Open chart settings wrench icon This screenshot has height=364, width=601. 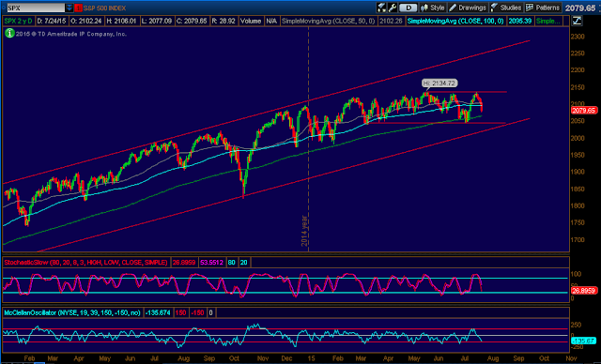coord(393,8)
